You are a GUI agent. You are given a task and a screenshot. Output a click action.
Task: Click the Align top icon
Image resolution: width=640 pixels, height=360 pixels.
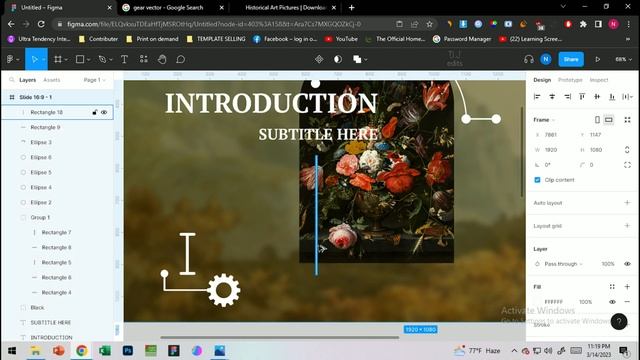pyautogui.click(x=582, y=97)
